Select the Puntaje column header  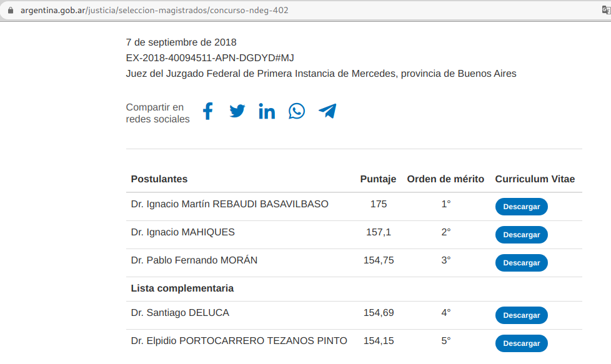[378, 179]
